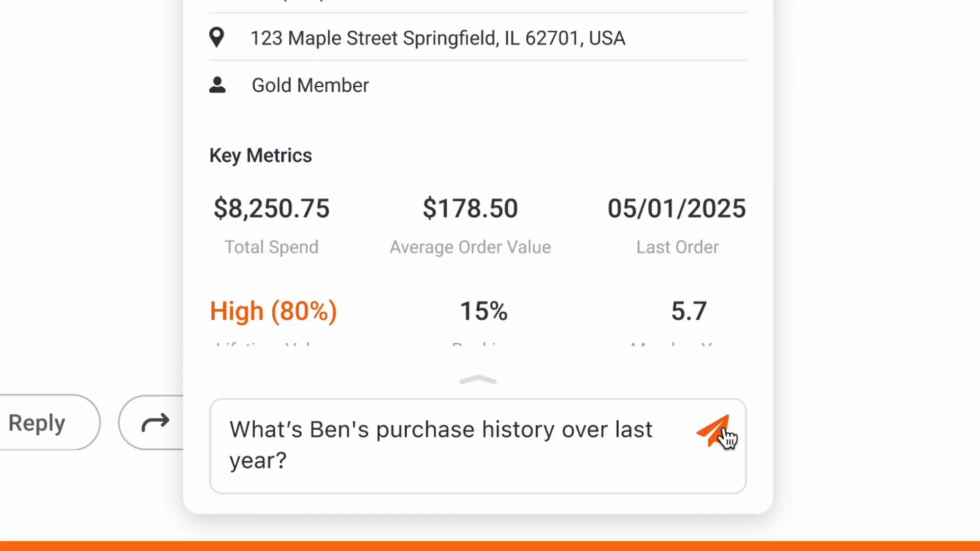Send the purchase history question
This screenshot has height=551, width=980.
[x=713, y=431]
